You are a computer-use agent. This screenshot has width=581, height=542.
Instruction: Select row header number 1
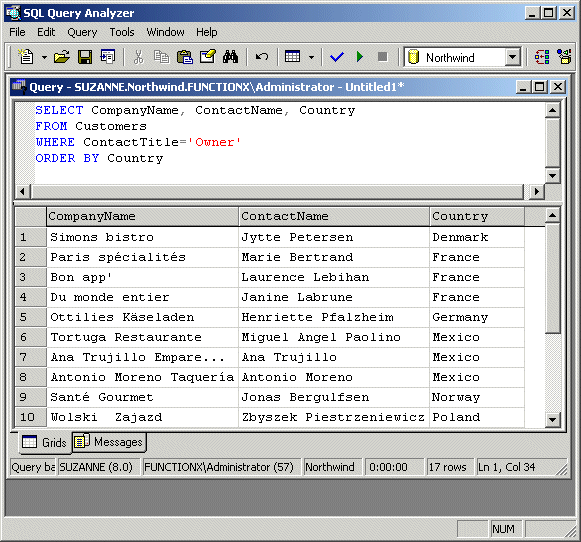click(x=31, y=237)
